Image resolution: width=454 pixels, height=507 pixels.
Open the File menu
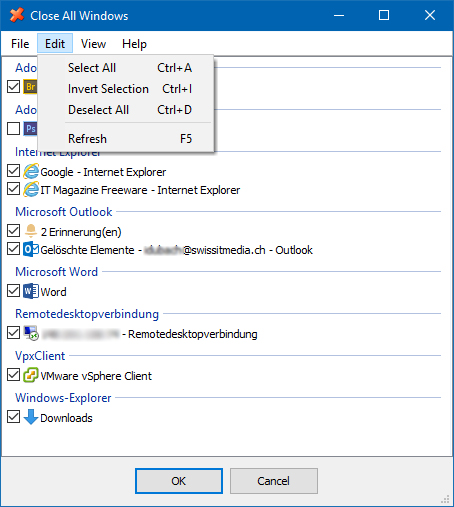20,44
